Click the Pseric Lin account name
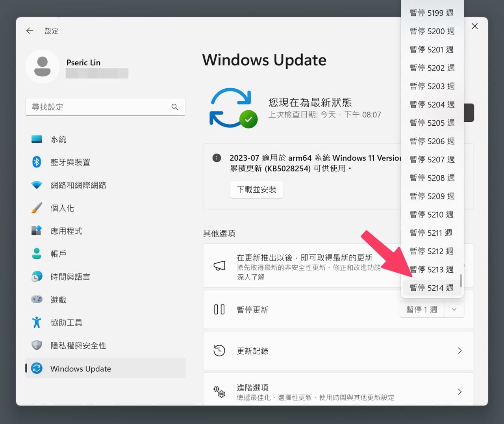The height and width of the screenshot is (424, 504). (x=83, y=62)
